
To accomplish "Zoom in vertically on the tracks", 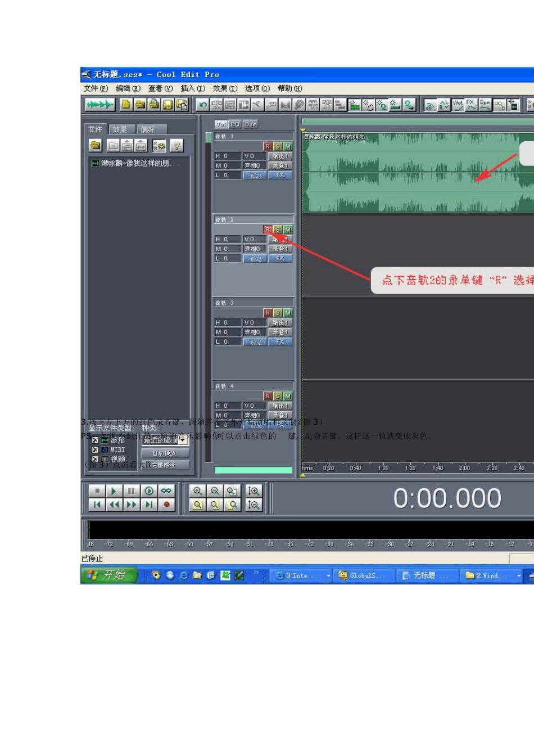I will [x=254, y=491].
